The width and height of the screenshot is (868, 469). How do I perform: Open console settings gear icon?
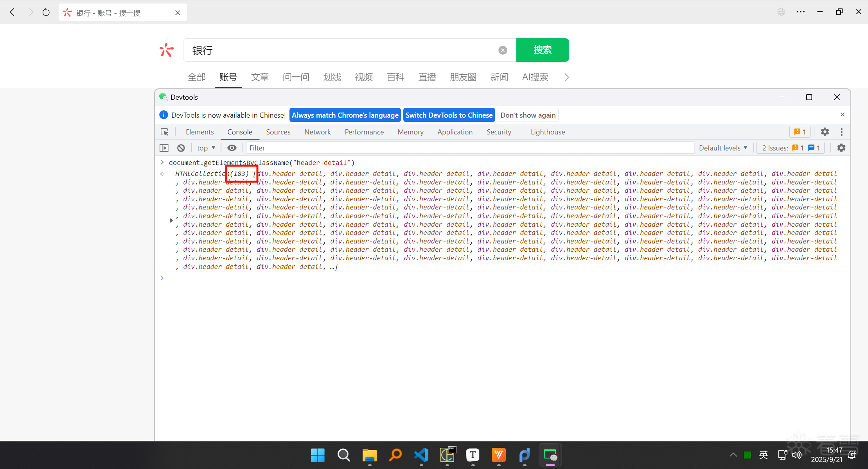point(841,148)
